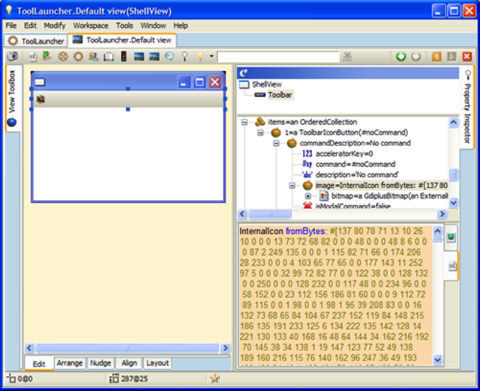
Task: Collapse the items OrderedCollection node
Action: (x=244, y=122)
